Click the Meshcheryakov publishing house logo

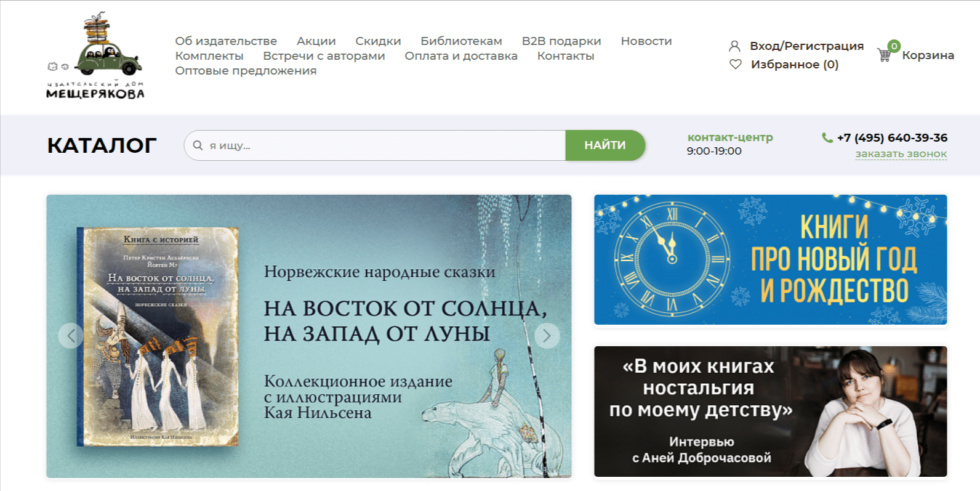tap(95, 56)
